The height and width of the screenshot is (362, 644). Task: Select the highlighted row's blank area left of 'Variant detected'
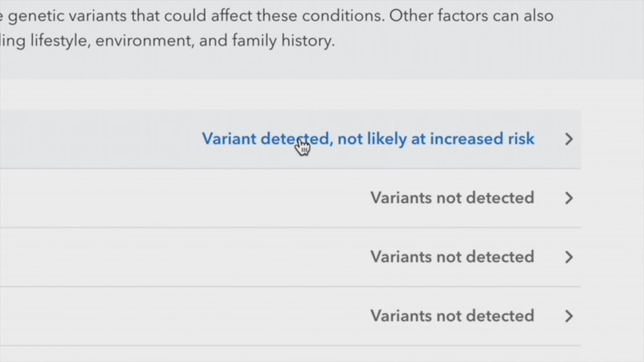coord(99,139)
